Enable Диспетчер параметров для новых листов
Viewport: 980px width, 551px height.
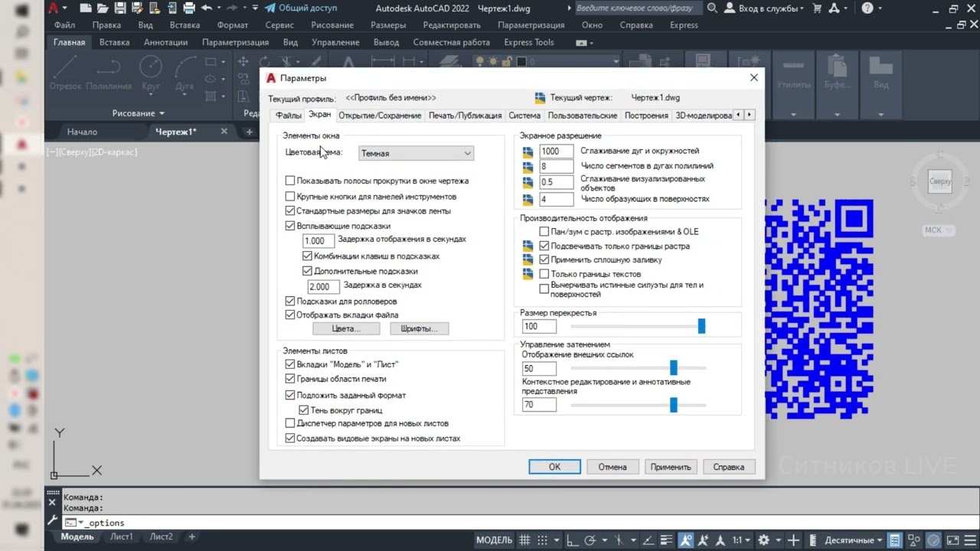click(290, 423)
